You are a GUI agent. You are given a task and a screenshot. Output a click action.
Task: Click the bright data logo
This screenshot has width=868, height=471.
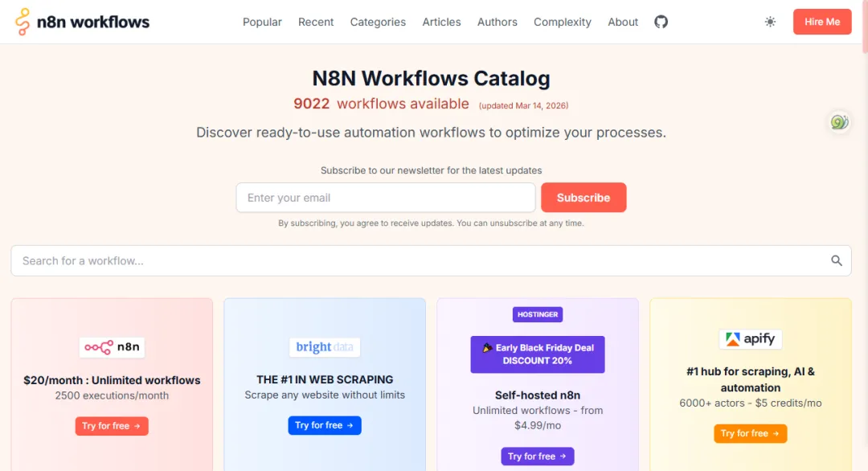point(325,347)
